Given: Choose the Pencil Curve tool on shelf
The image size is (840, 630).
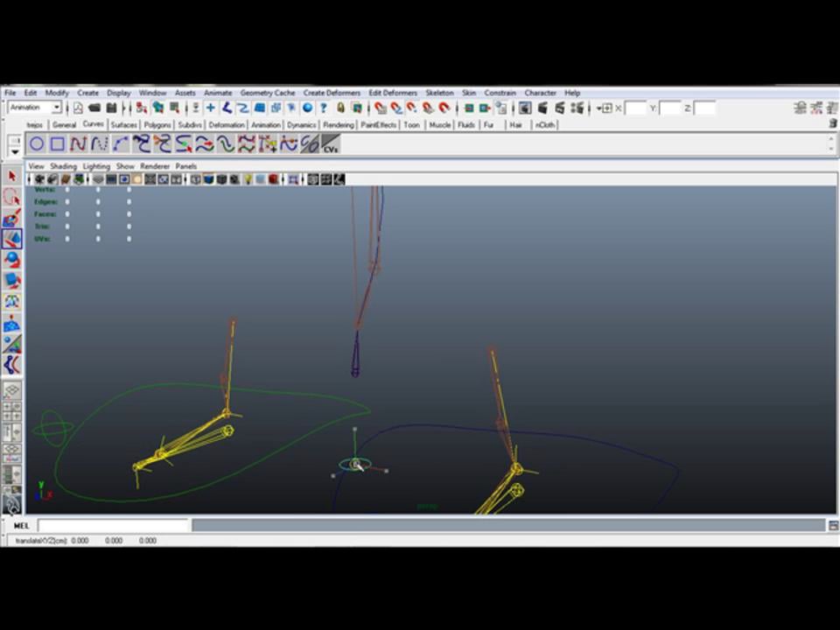Looking at the screenshot, I should coord(99,144).
